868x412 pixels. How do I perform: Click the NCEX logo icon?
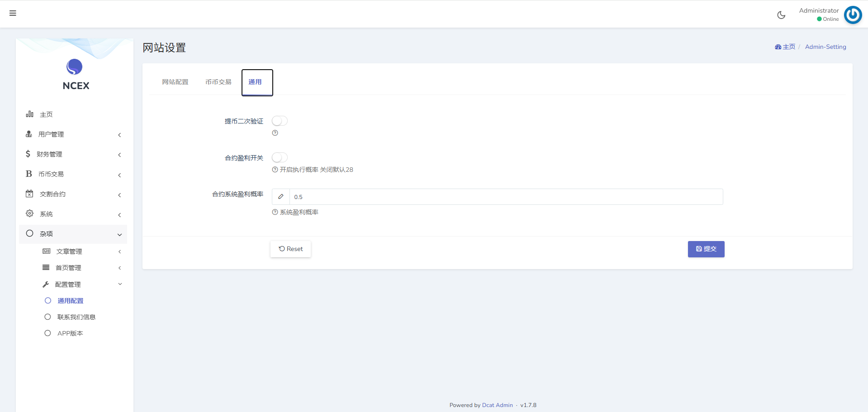click(x=75, y=67)
